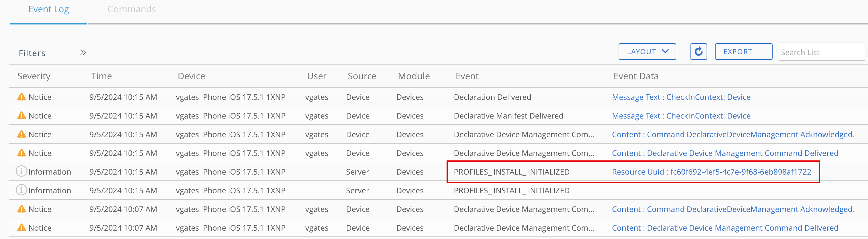Open the Layout dropdown

click(x=647, y=52)
